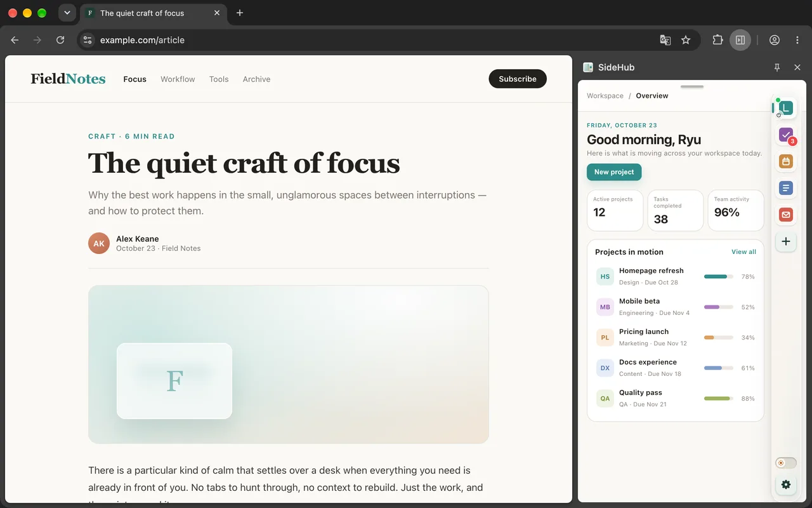Open the purple tasks icon with badge 3
Image resolution: width=812 pixels, height=508 pixels.
[x=786, y=135]
